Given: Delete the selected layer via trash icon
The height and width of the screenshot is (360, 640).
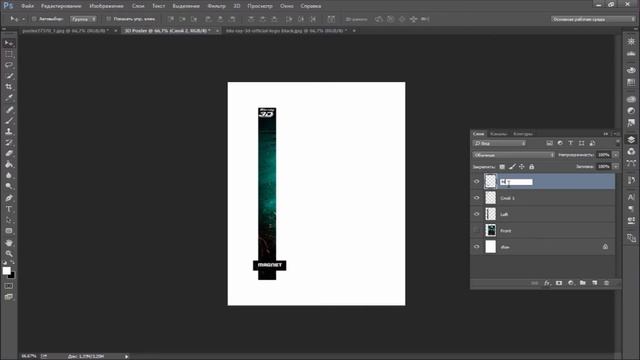Looking at the screenshot, I should (x=607, y=283).
